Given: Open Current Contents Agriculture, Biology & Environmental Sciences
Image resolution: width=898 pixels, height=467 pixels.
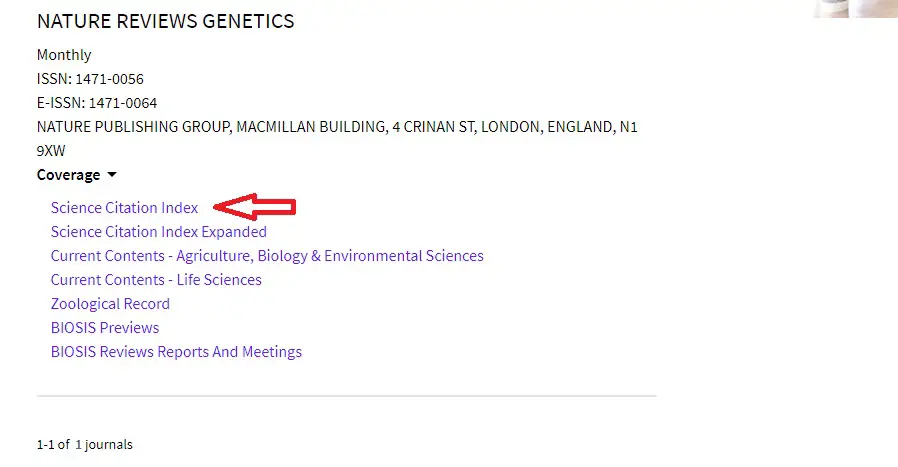Looking at the screenshot, I should [267, 256].
